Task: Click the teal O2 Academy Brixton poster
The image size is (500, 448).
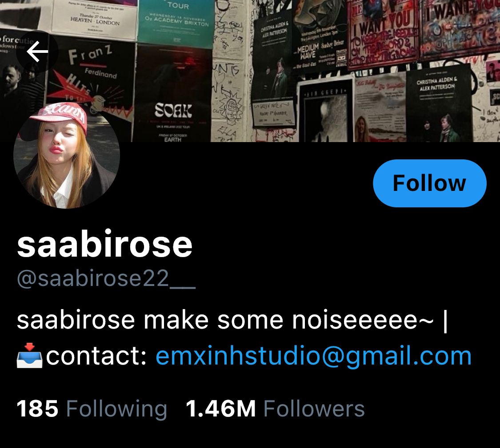Action: [x=176, y=22]
